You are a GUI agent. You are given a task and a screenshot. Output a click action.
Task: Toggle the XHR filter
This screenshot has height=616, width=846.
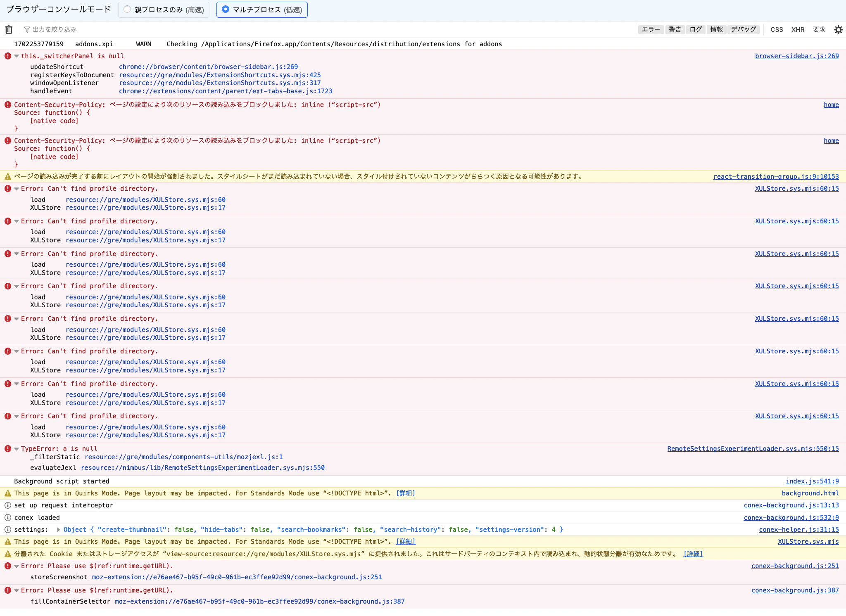click(x=798, y=29)
